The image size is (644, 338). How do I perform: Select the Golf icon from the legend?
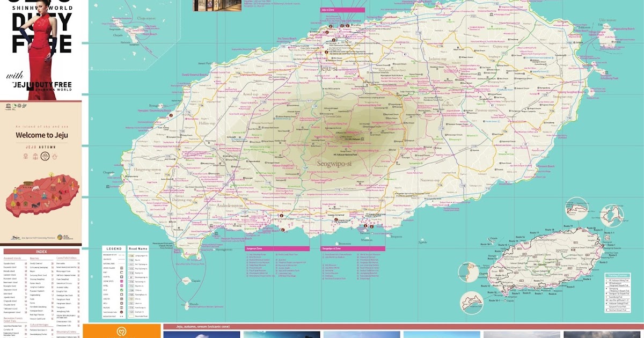121,289
